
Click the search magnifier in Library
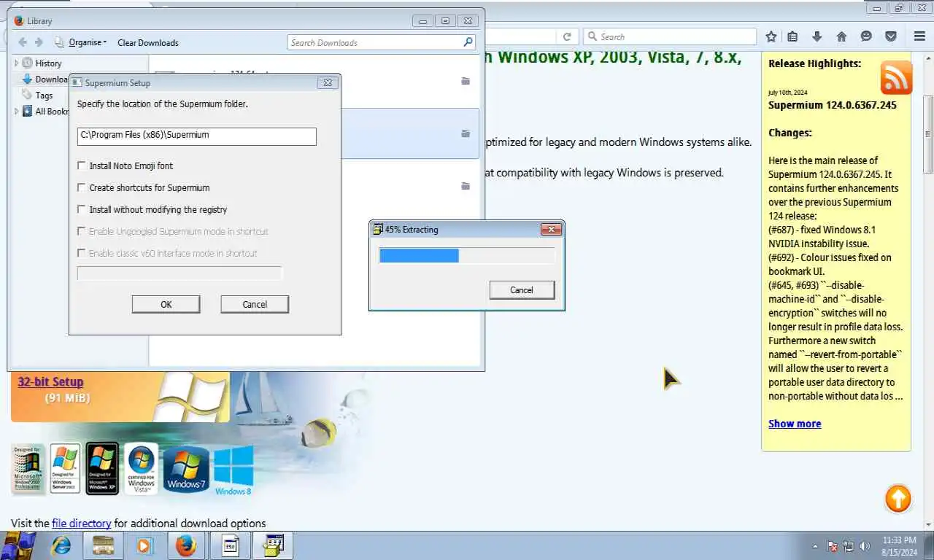pyautogui.click(x=468, y=42)
